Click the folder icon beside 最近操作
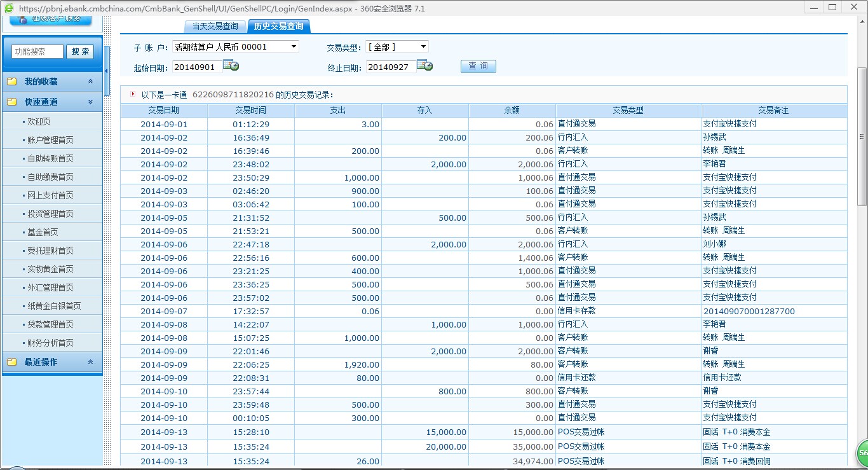The width and height of the screenshot is (868, 470). point(12,362)
